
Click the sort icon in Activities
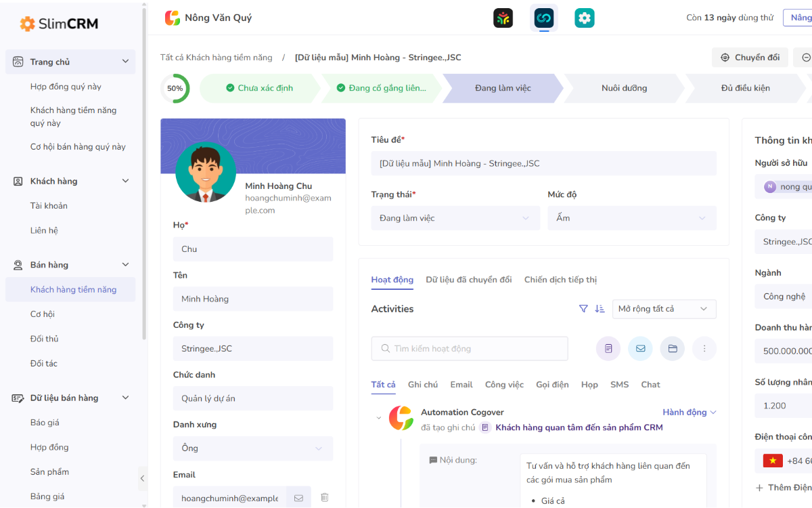tap(600, 309)
